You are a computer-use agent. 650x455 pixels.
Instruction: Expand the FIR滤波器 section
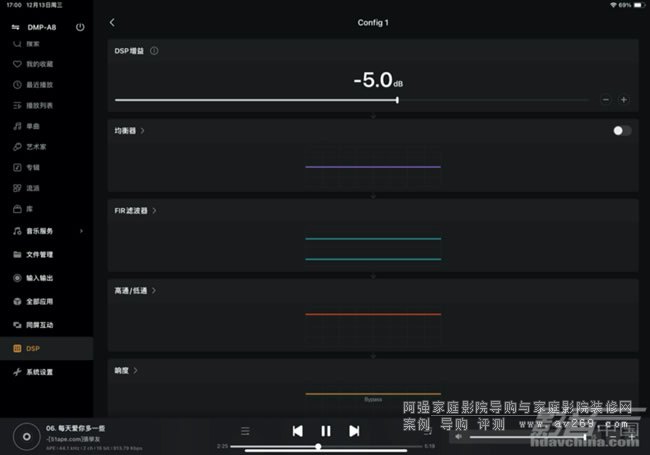click(x=136, y=211)
